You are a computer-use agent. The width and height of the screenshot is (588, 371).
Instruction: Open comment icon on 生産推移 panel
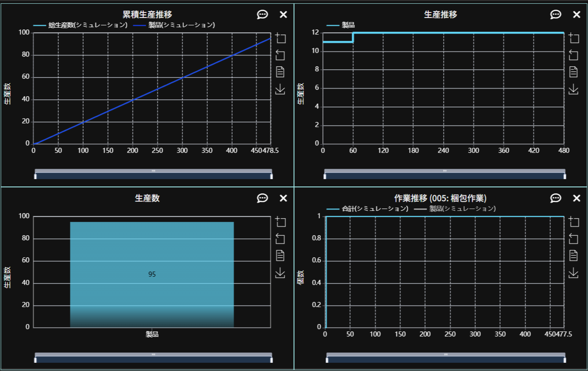click(x=555, y=15)
